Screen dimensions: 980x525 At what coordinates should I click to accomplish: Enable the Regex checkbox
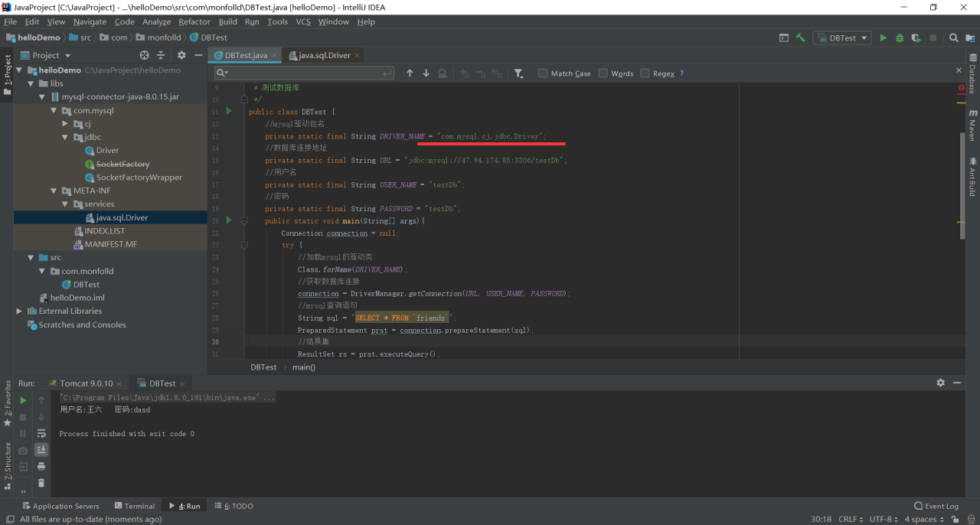pyautogui.click(x=645, y=73)
